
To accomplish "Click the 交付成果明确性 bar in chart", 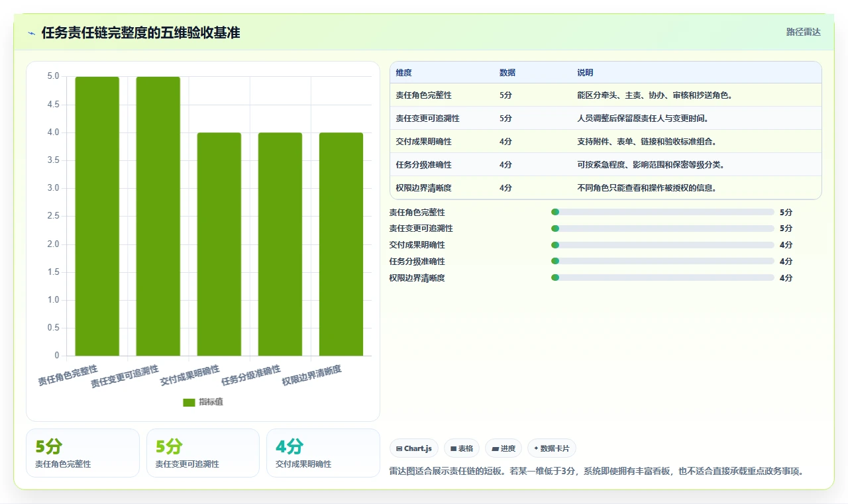I will tap(219, 244).
